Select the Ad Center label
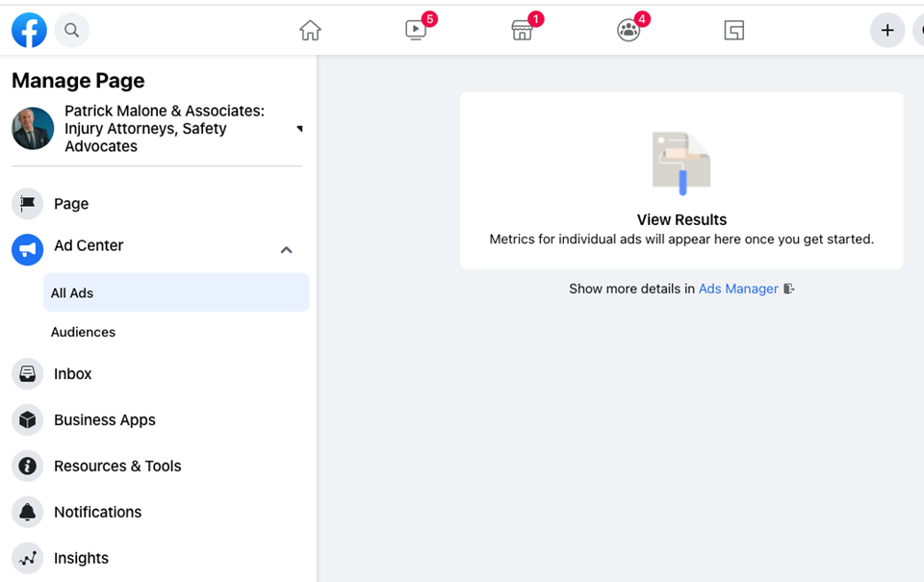Image resolution: width=924 pixels, height=582 pixels. click(89, 245)
